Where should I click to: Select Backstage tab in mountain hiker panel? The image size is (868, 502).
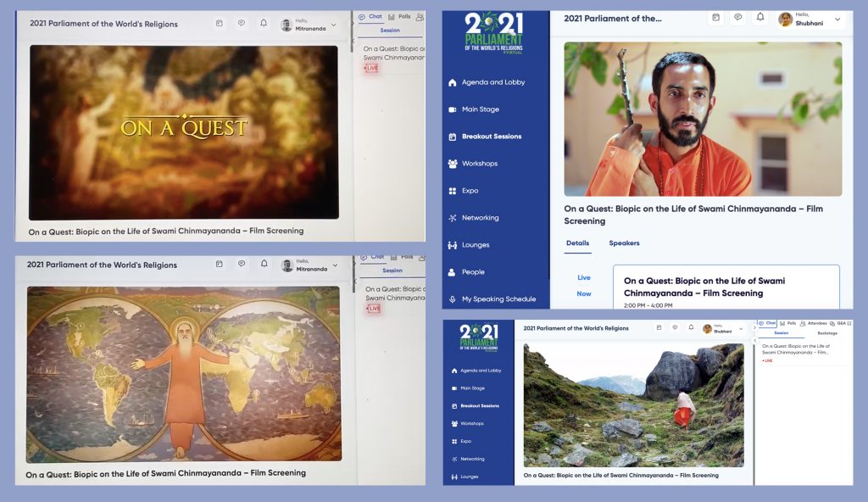(x=827, y=333)
